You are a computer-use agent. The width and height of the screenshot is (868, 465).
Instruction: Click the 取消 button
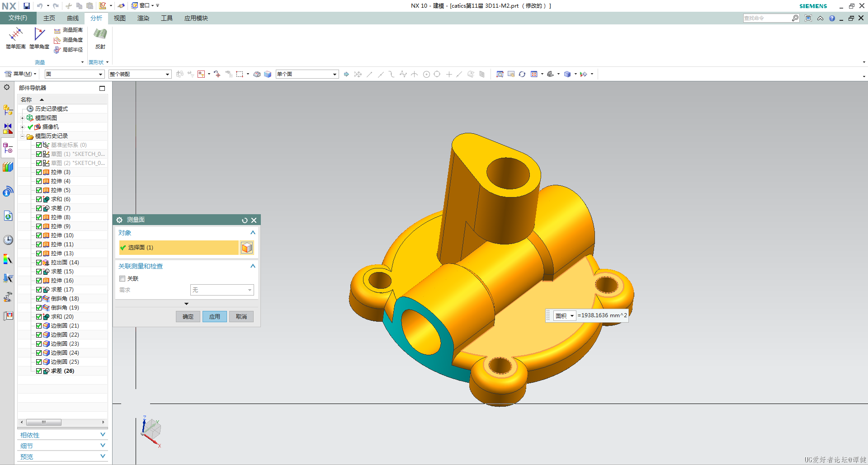click(x=241, y=317)
